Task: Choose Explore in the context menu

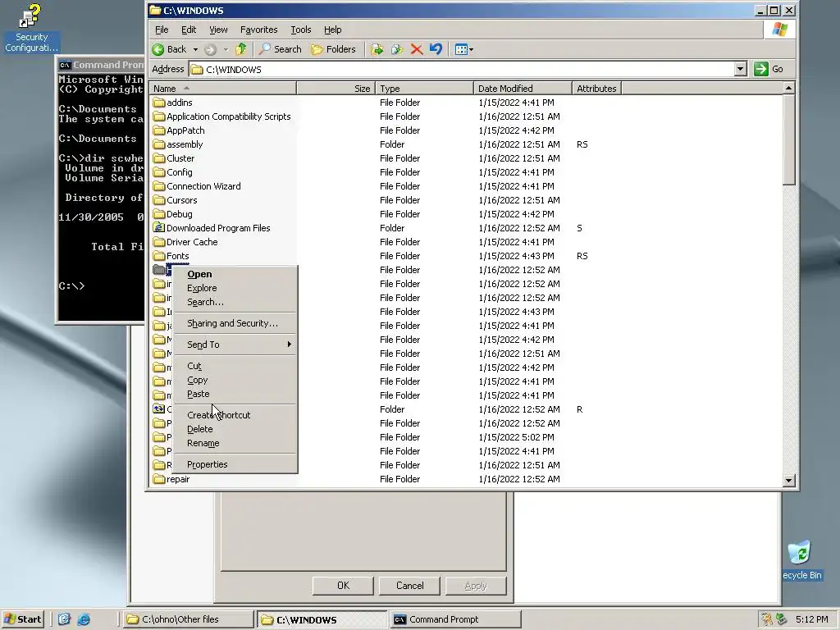Action: (235, 288)
